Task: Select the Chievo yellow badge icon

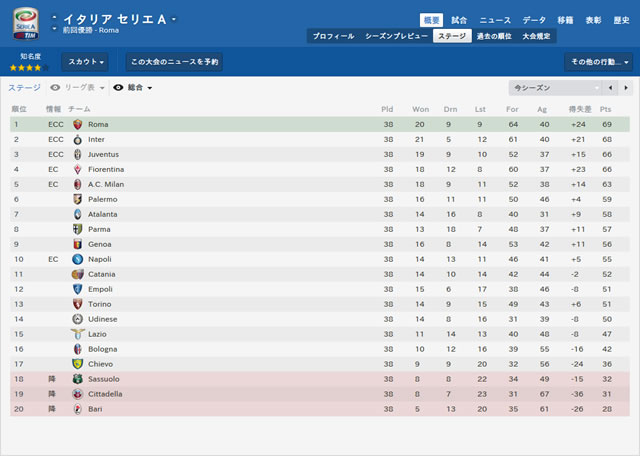Action: 78,364
